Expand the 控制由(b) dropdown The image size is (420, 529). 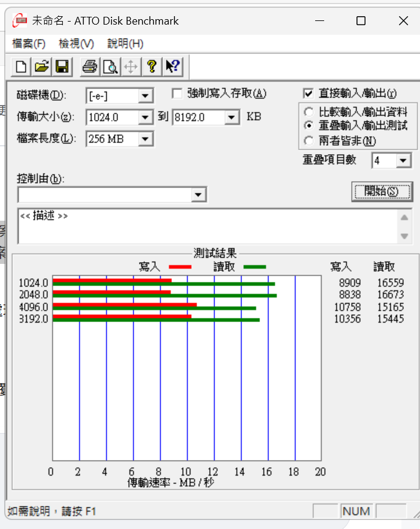pos(198,195)
